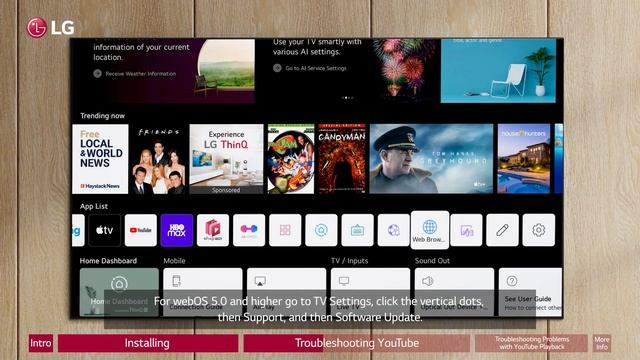
Task: Launch the Web Browser app
Action: 430,230
